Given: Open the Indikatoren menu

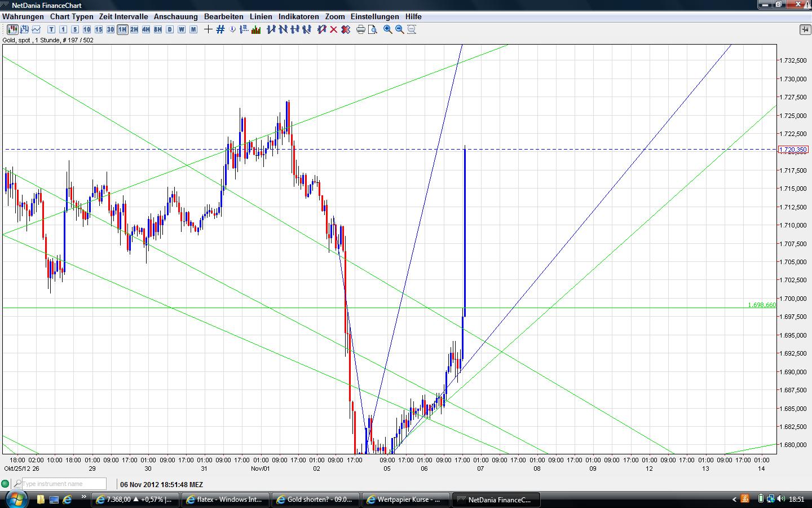Looking at the screenshot, I should [298, 16].
